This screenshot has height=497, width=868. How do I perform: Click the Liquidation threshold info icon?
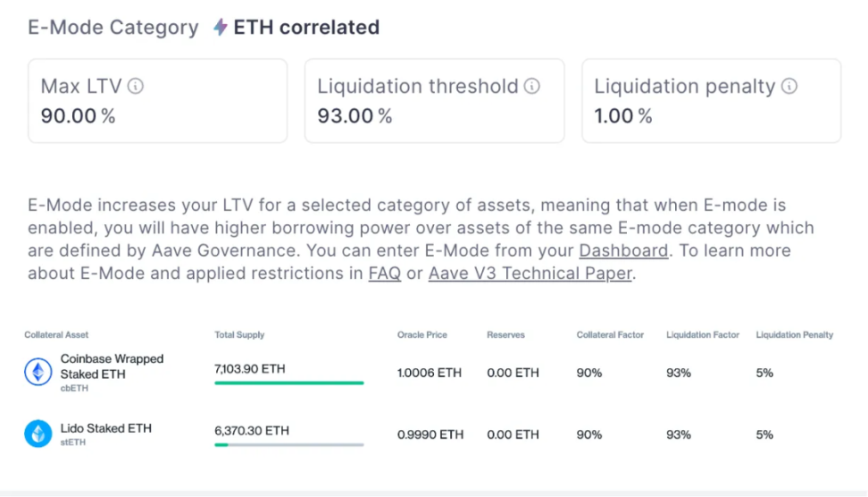tap(532, 86)
